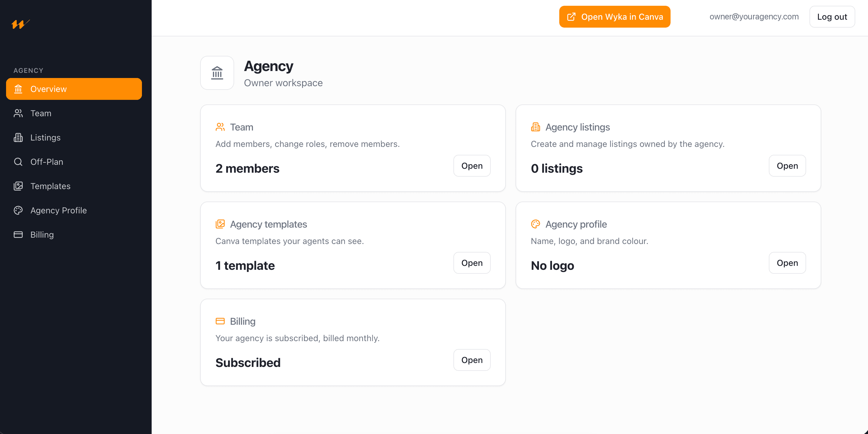Click the 'Agency' page heading
Image resolution: width=868 pixels, height=434 pixels.
pyautogui.click(x=268, y=66)
